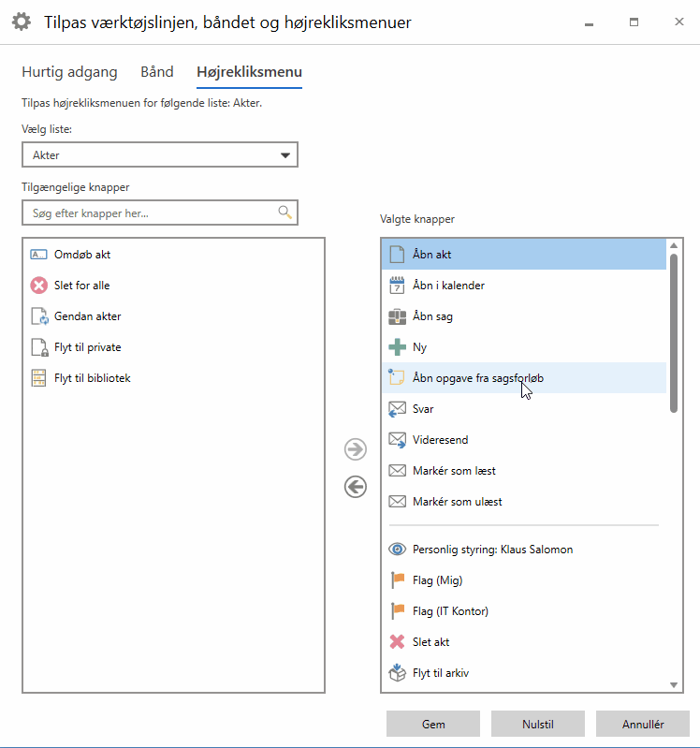
Task: Click the red cross Slet akt icon
Action: 397,642
